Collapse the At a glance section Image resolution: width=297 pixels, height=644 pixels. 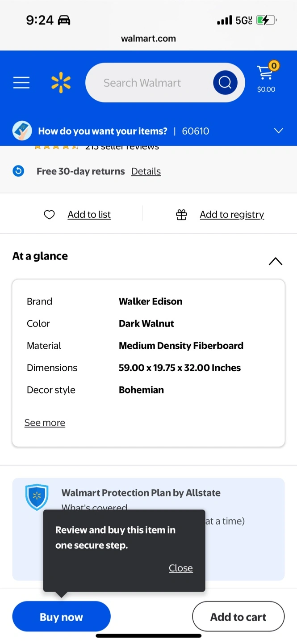pos(275,261)
